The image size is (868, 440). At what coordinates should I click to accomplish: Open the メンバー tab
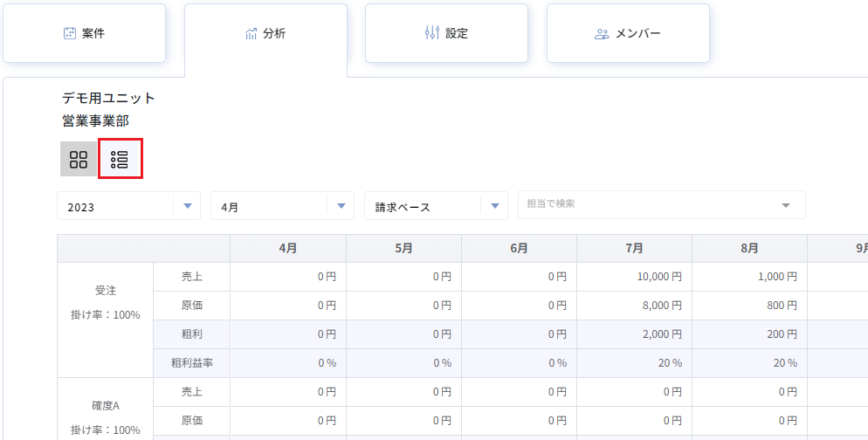(x=628, y=33)
